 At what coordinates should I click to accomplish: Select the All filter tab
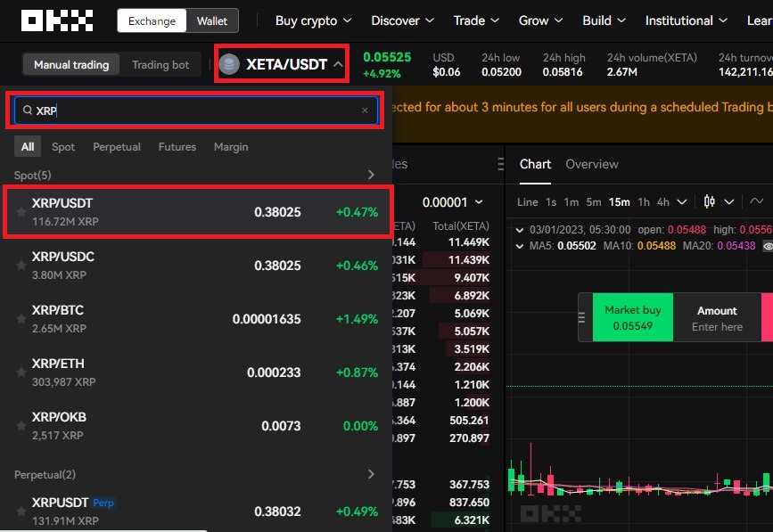(x=28, y=147)
